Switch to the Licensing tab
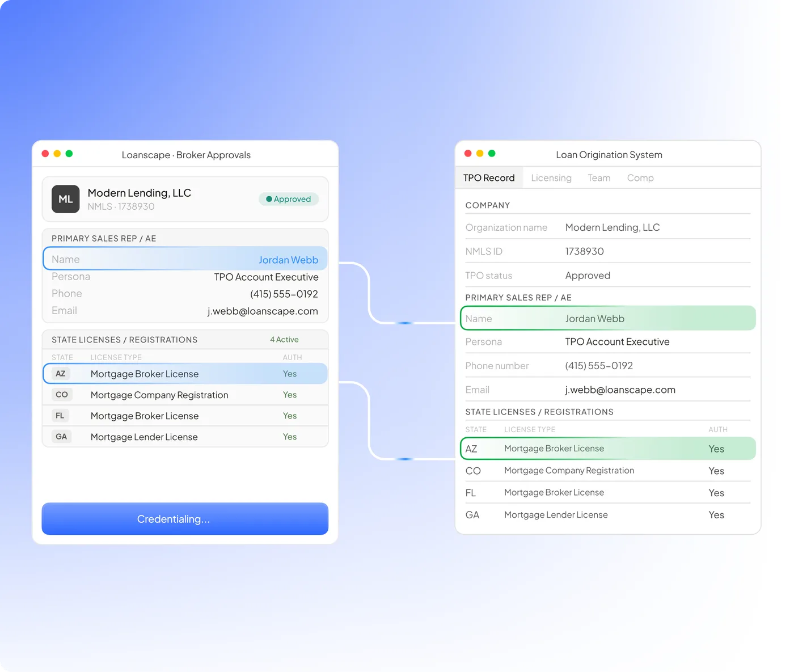Image resolution: width=794 pixels, height=672 pixels. click(x=551, y=178)
